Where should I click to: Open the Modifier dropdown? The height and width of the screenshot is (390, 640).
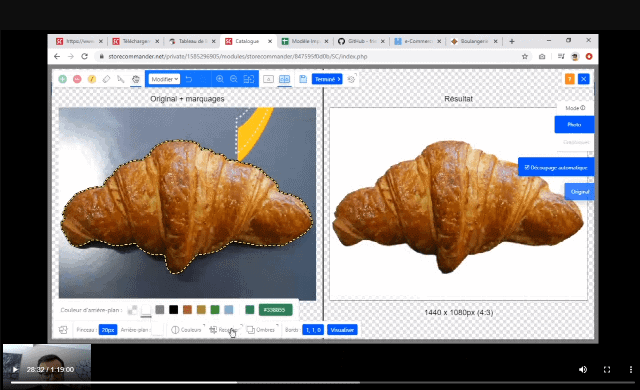[164, 79]
